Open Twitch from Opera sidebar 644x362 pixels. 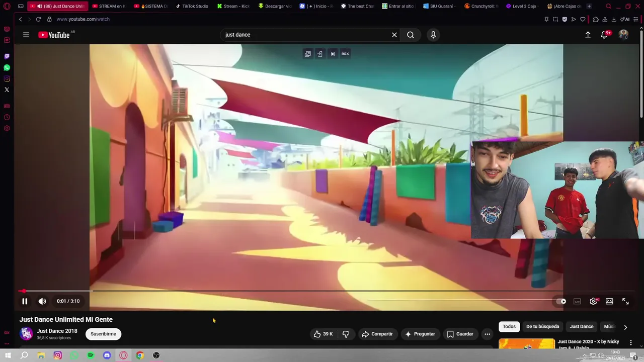point(7,56)
